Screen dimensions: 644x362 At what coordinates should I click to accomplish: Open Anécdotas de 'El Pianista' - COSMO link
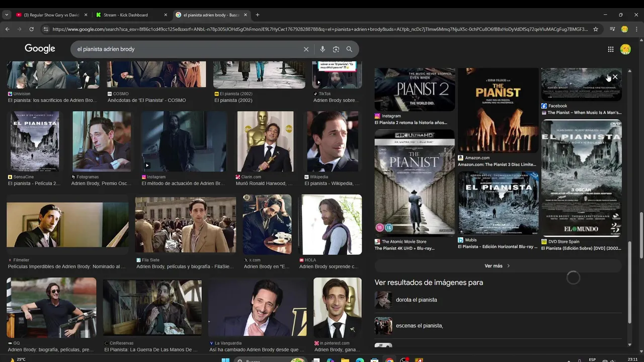146,100
